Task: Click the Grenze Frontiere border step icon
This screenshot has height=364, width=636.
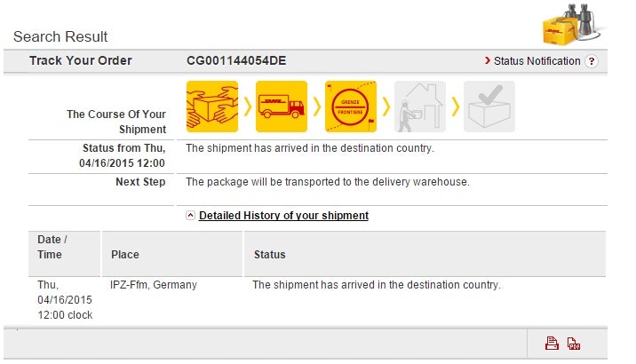Action: point(351,107)
